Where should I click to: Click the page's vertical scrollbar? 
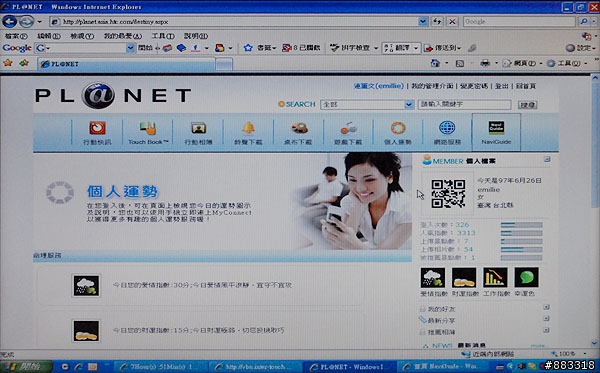(x=595, y=210)
